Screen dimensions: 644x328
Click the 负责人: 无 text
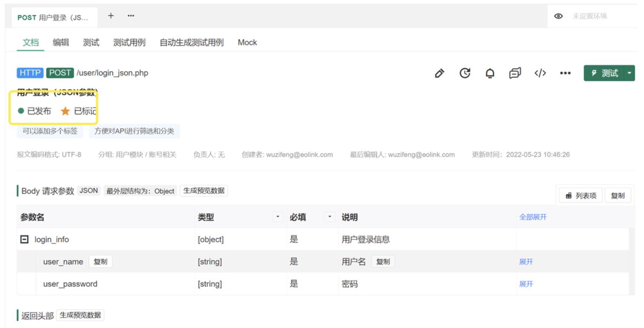[209, 155]
